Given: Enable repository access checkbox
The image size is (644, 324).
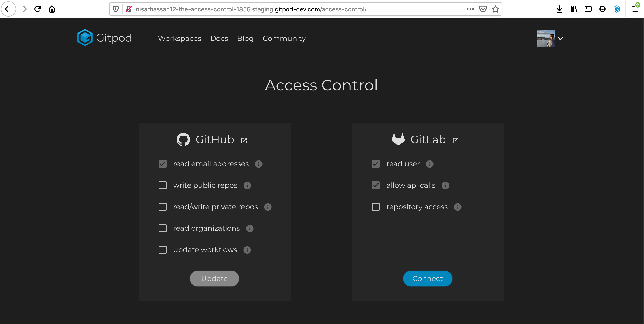Looking at the screenshot, I should tap(375, 207).
